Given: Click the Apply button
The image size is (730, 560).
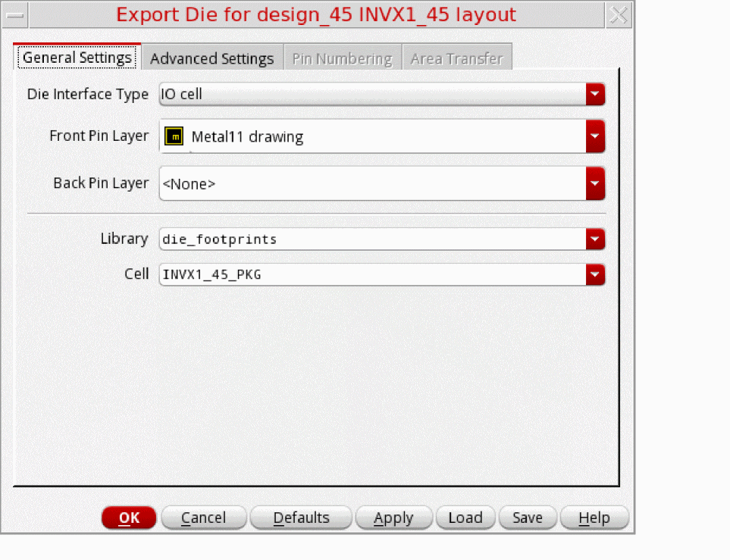Looking at the screenshot, I should click(394, 518).
